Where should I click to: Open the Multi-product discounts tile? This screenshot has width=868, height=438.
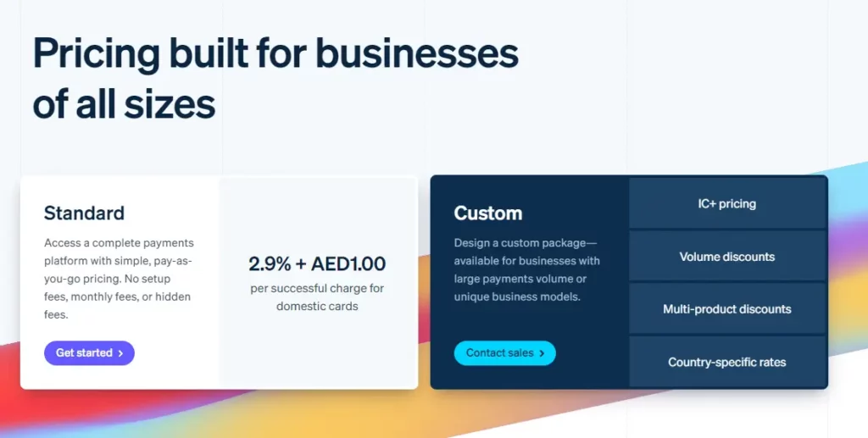tap(727, 309)
